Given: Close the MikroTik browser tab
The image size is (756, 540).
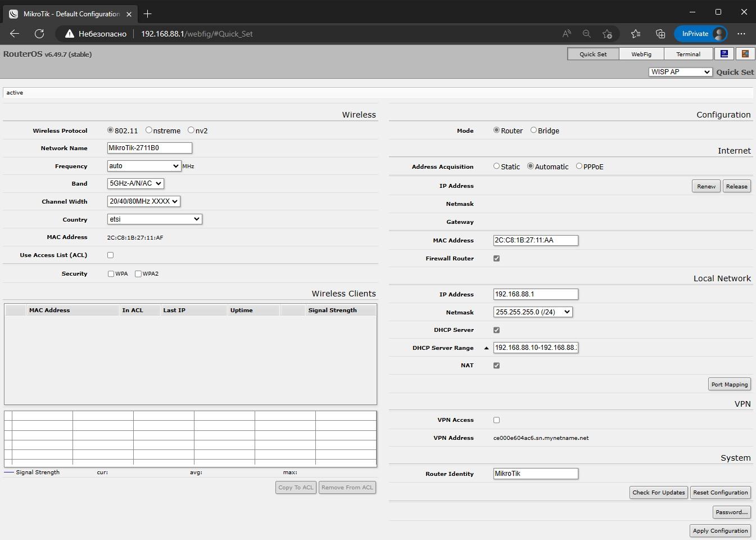Looking at the screenshot, I should [129, 13].
